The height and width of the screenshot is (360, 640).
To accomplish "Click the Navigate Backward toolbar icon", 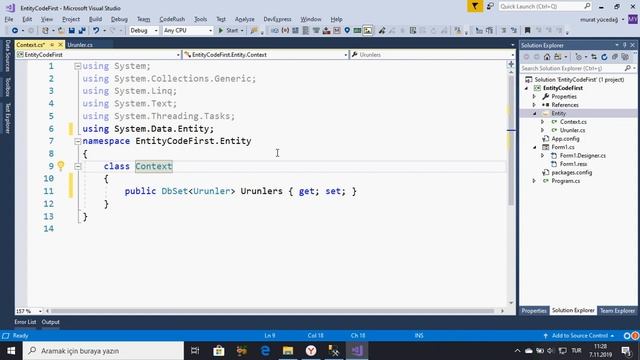I will click(x=15, y=31).
